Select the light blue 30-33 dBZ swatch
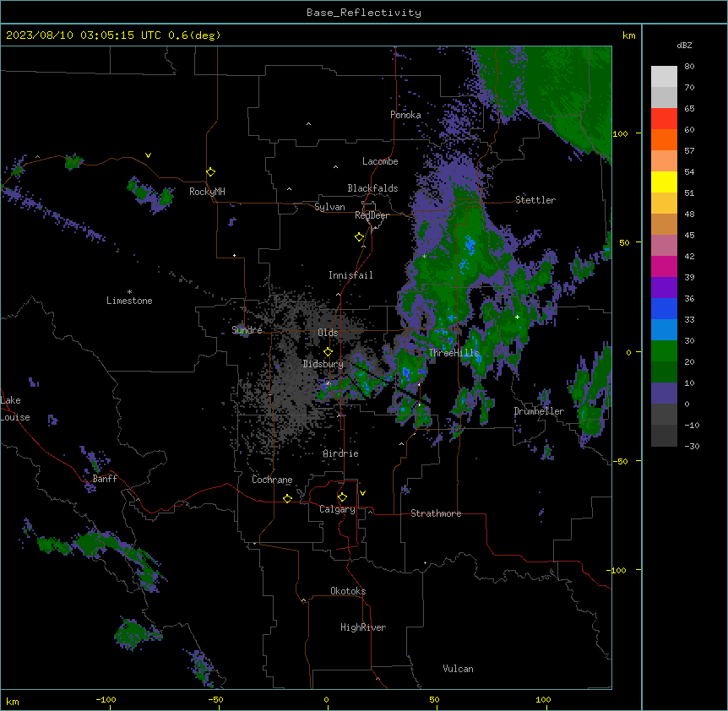Viewport: 728px width, 711px height. coord(664,329)
